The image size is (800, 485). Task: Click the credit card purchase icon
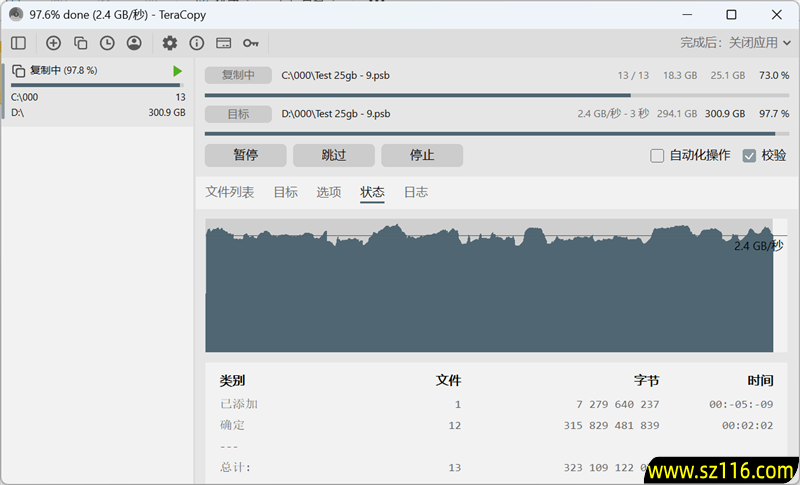click(x=223, y=43)
